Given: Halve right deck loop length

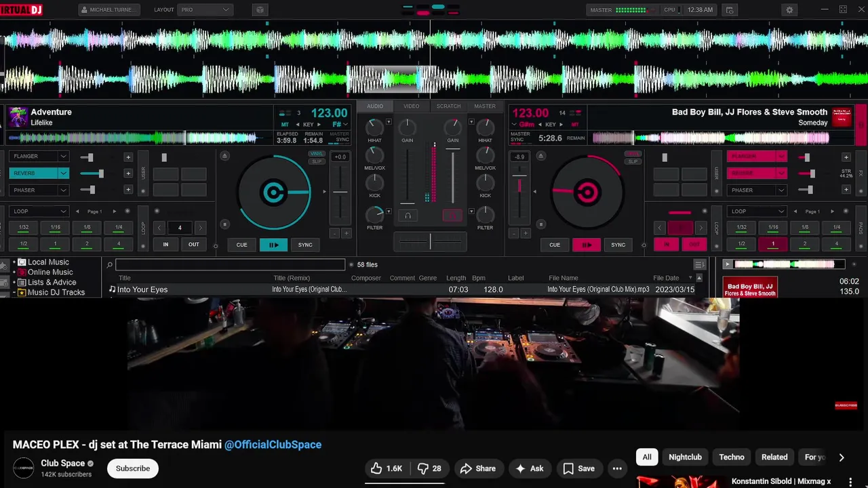Looking at the screenshot, I should pyautogui.click(x=660, y=228).
